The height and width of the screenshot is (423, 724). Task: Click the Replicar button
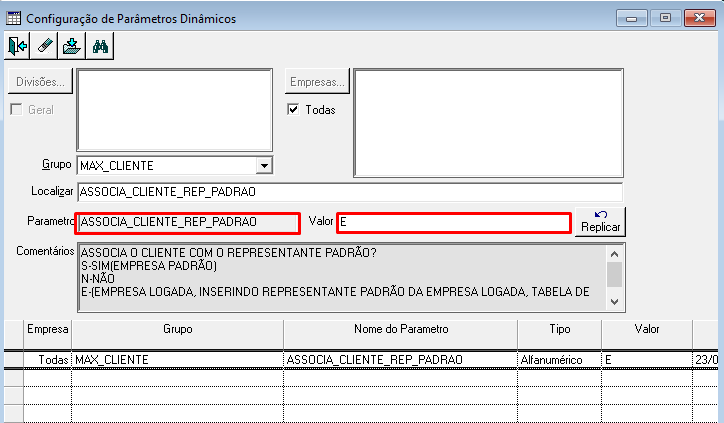point(600,222)
